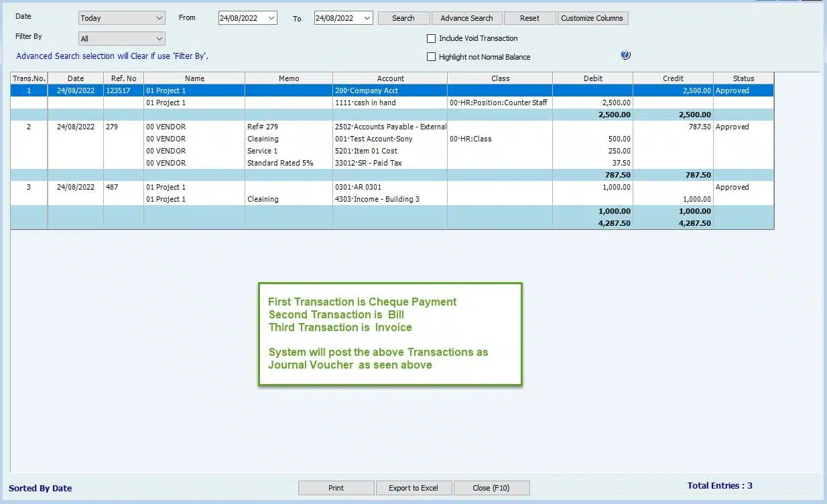Click the 0301·AR 0301 account cell
Image resolution: width=827 pixels, height=504 pixels.
(390, 187)
